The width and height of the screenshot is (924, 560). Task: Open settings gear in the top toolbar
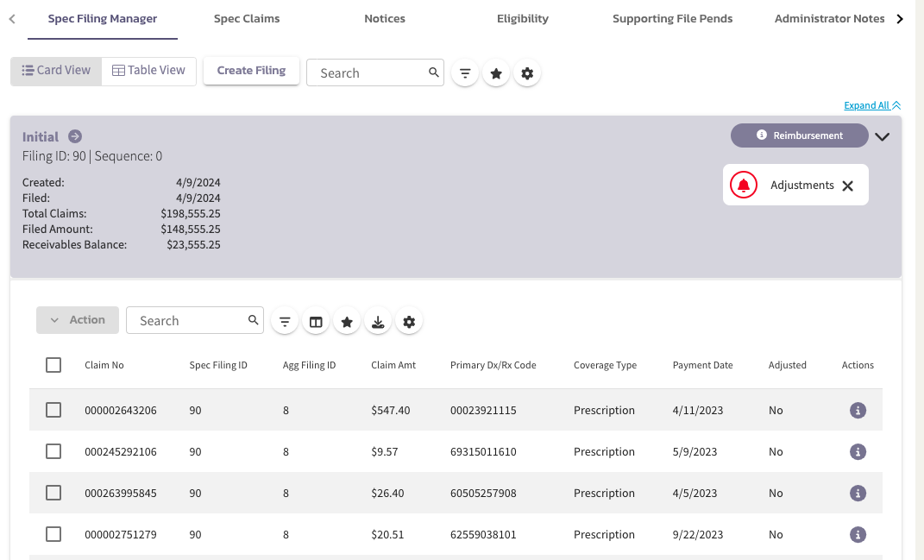(527, 72)
